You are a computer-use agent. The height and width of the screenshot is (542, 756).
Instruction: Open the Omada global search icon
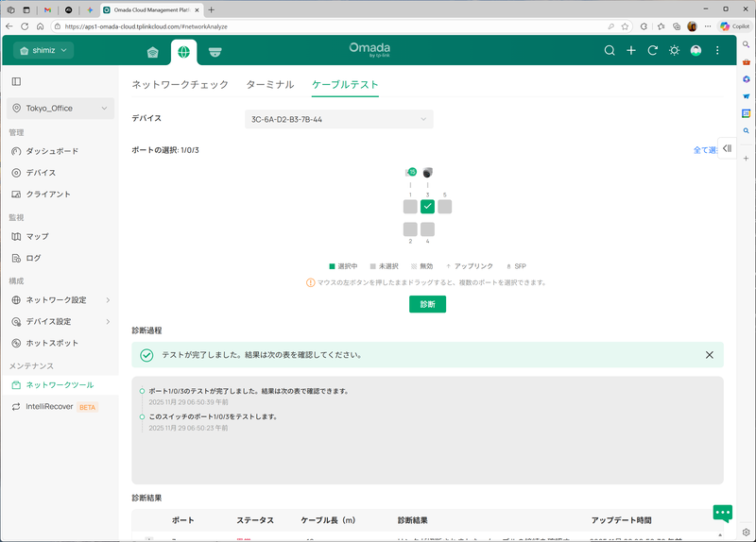pos(610,51)
